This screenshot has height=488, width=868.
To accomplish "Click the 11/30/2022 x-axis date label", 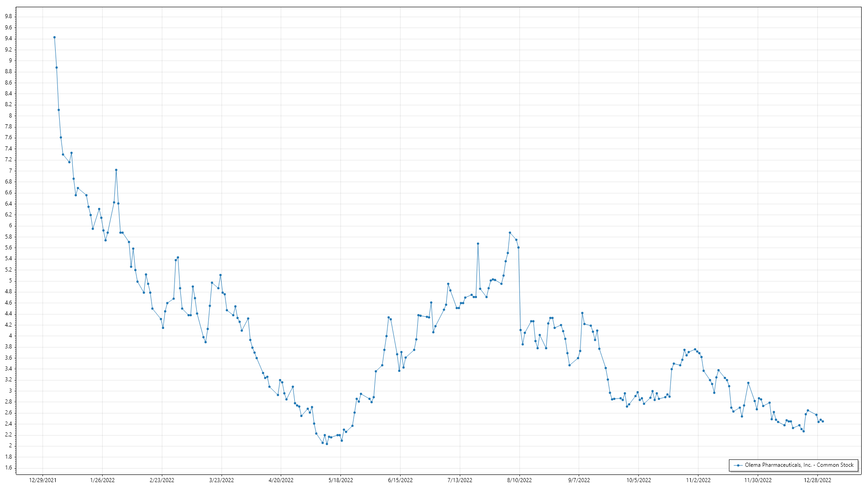I will pyautogui.click(x=758, y=480).
